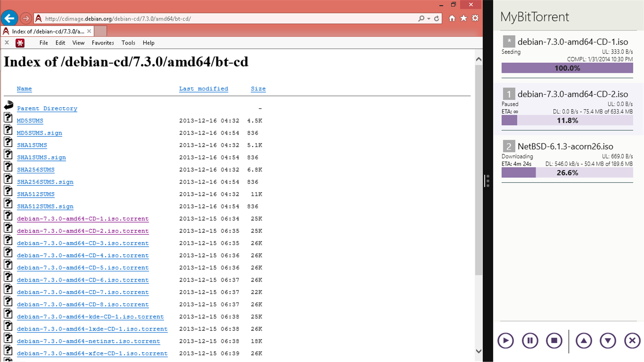This screenshot has height=362, width=644.
Task: Start torrent with Play button
Action: click(x=506, y=341)
